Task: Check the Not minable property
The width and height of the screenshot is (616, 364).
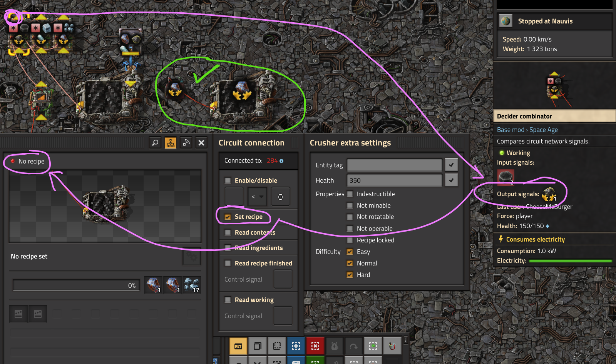Action: pos(350,205)
